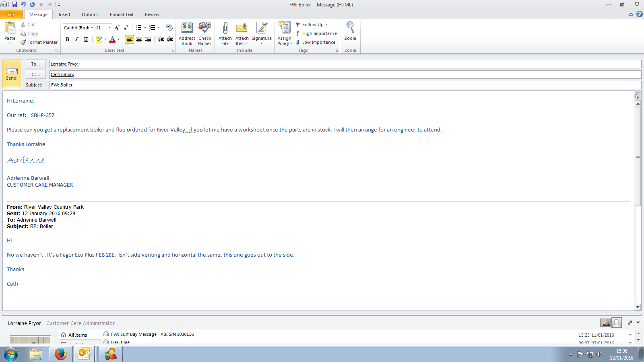This screenshot has width=644, height=362.
Task: Toggle bold formatting
Action: click(x=67, y=39)
